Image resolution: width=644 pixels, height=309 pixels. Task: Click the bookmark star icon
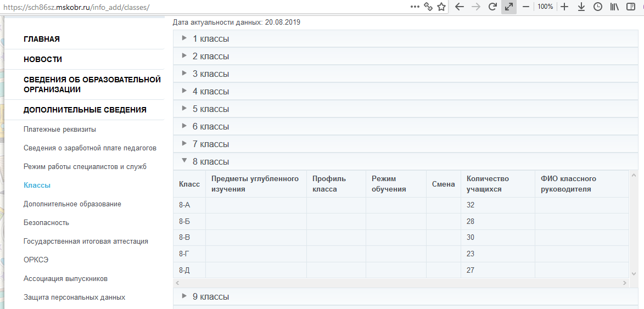tap(441, 7)
